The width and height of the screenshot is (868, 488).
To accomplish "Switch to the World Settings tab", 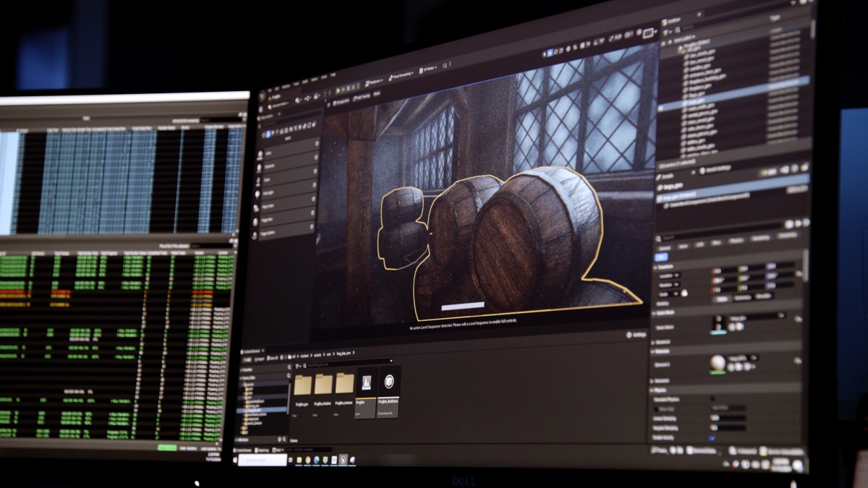I will (715, 169).
